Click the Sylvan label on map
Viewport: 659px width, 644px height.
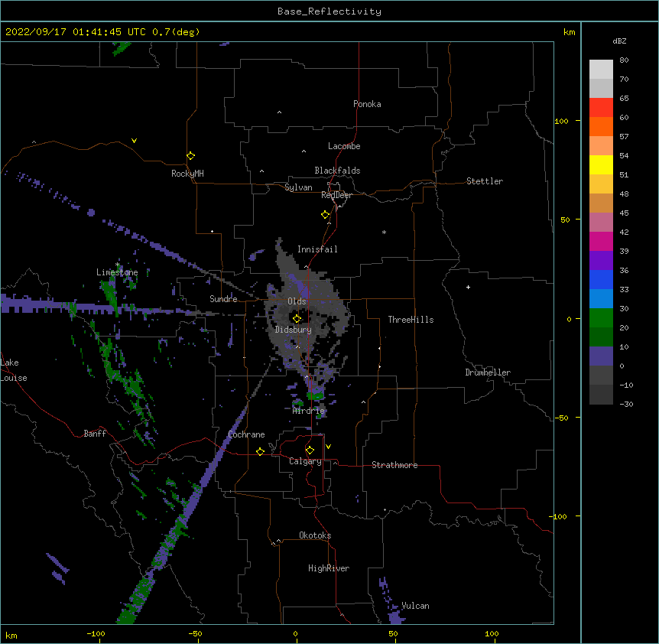tap(298, 187)
